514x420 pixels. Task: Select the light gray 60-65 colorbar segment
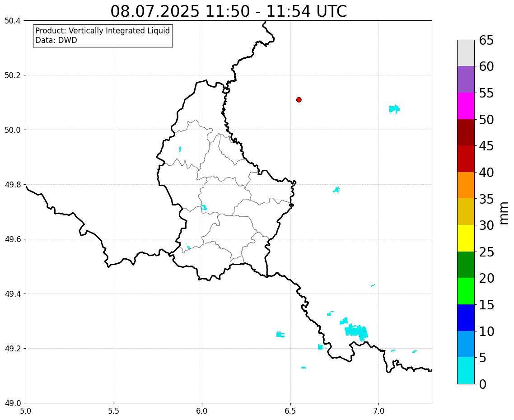coord(466,53)
